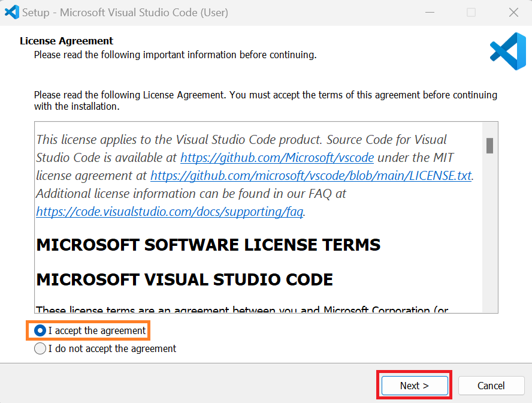
Task: Minimize the Setup window
Action: pos(430,13)
